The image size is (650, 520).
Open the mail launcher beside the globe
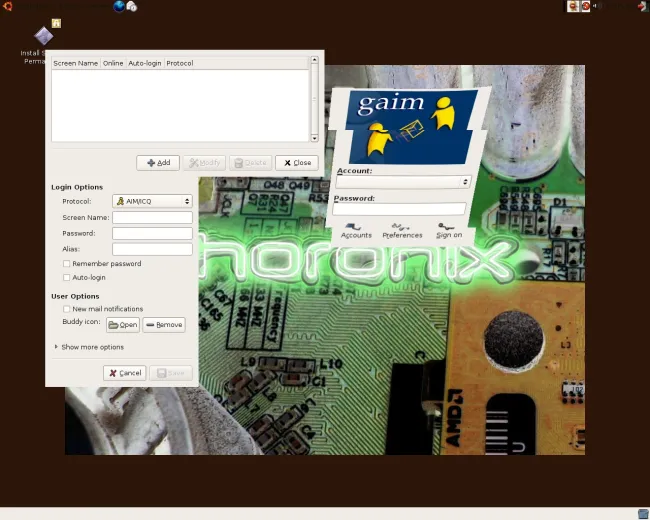coord(132,6)
